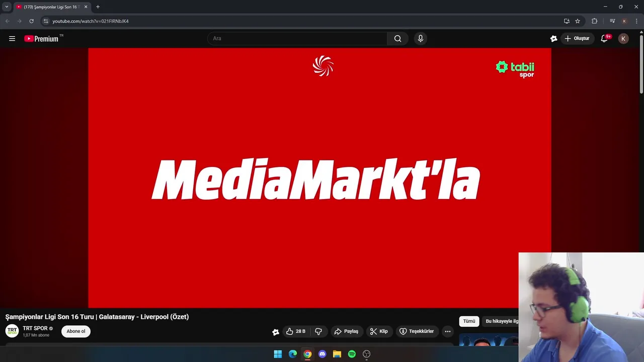Like the video with 28 B likes

click(296, 331)
